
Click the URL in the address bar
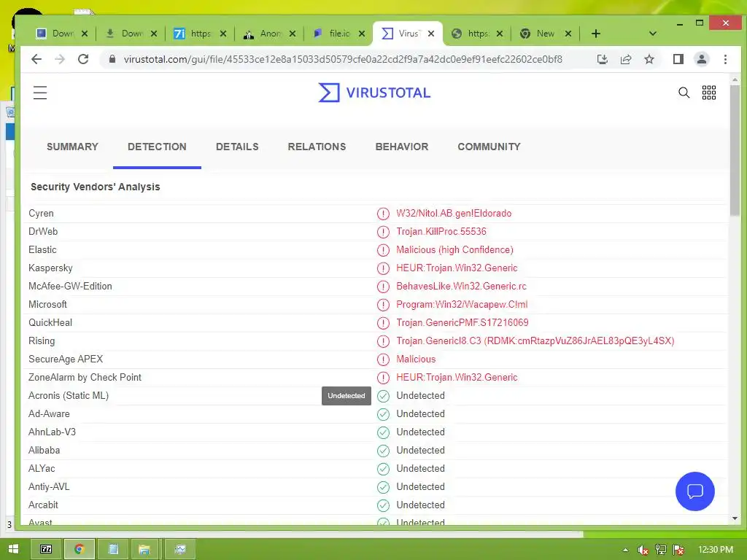pyautogui.click(x=343, y=59)
